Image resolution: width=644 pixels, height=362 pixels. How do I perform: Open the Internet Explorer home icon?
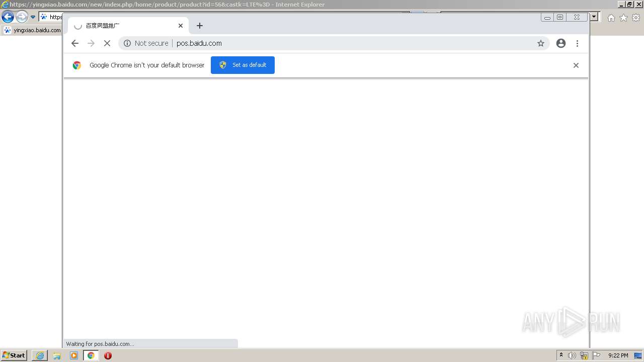611,18
